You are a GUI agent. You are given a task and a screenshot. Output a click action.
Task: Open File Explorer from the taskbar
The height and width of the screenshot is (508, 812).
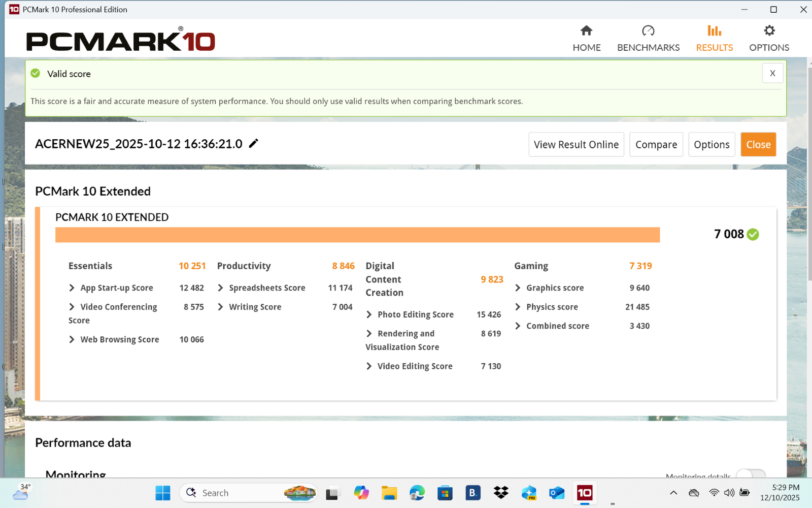tap(389, 493)
